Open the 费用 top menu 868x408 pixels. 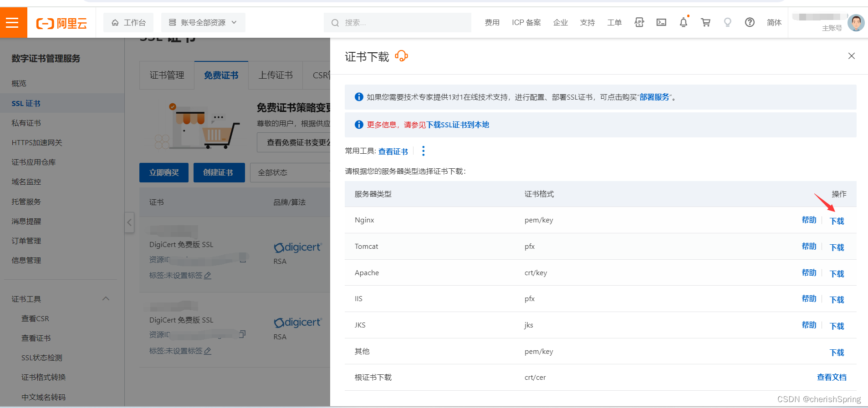[492, 22]
